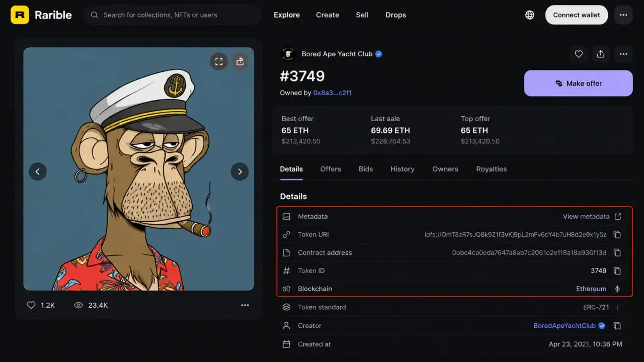
Task: Open the Drops menu item
Action: tap(396, 15)
